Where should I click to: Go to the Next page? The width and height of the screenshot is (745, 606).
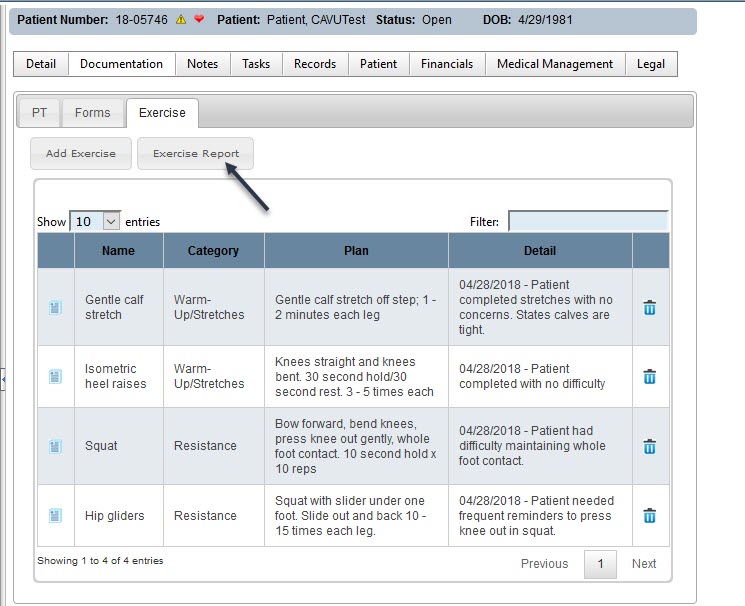click(x=644, y=564)
